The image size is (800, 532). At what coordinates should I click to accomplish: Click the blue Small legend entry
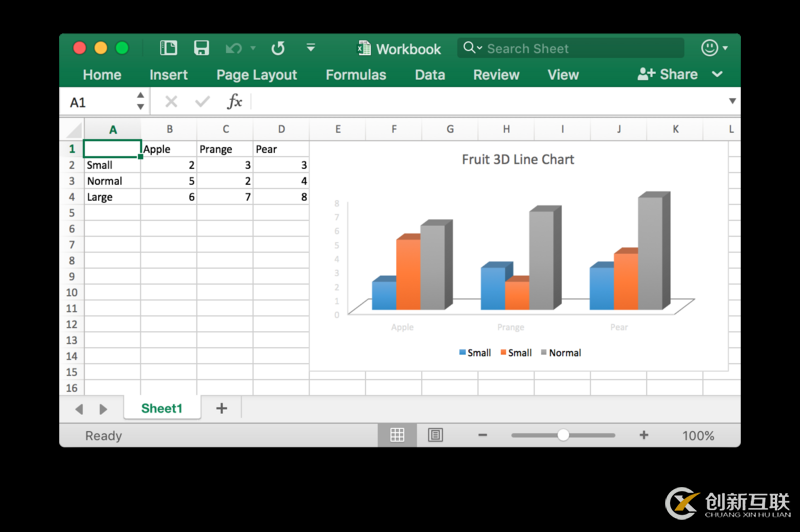475,352
